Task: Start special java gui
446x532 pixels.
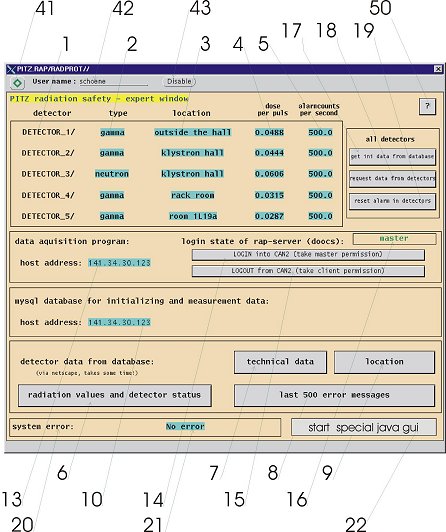Action: click(x=364, y=428)
